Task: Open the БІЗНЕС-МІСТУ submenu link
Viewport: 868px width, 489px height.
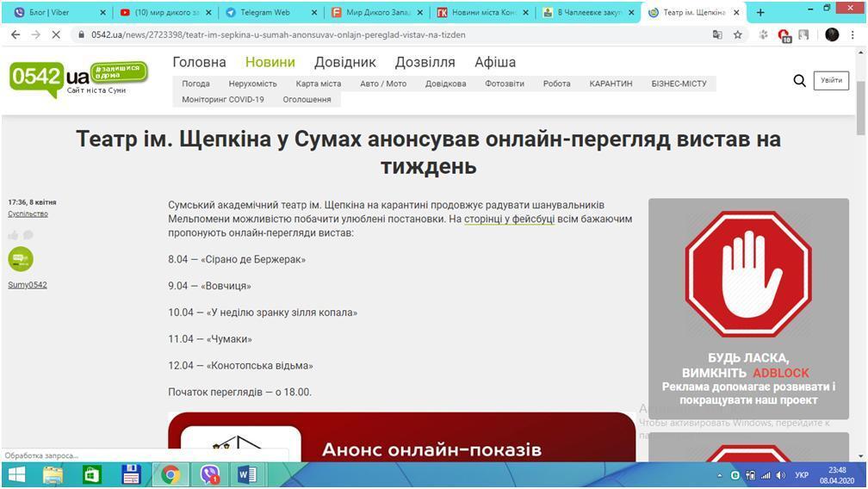Action: tap(679, 84)
